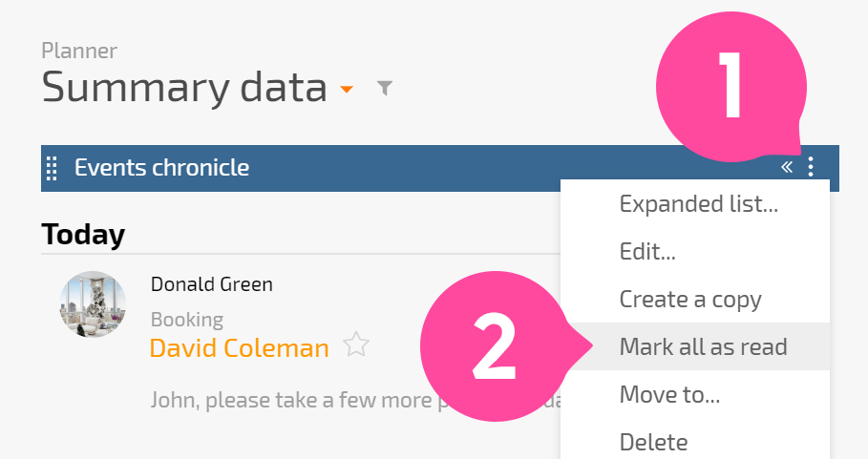Open the message starting "John, please take"
This screenshot has height=459, width=868.
(x=354, y=400)
